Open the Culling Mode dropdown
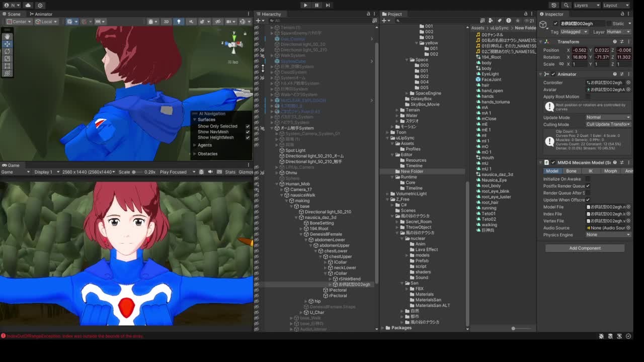This screenshot has width=644, height=362. pyautogui.click(x=608, y=124)
